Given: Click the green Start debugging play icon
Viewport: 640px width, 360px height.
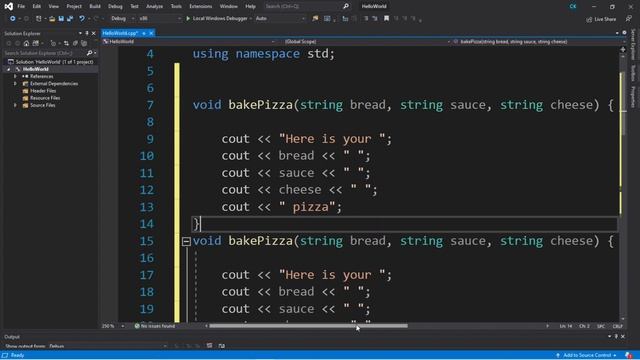Looking at the screenshot, I should click(x=188, y=18).
